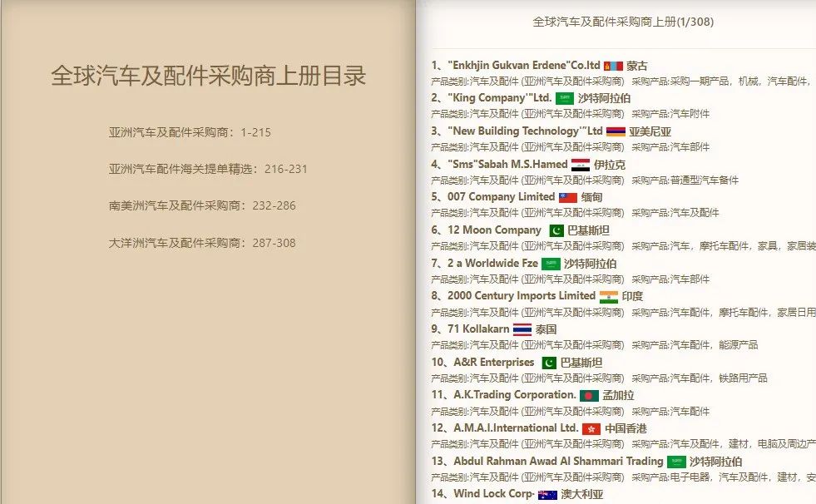Select company name "Enkhjin Gukvan Erdene"Co.ltd
The width and height of the screenshot is (816, 504).
click(523, 66)
